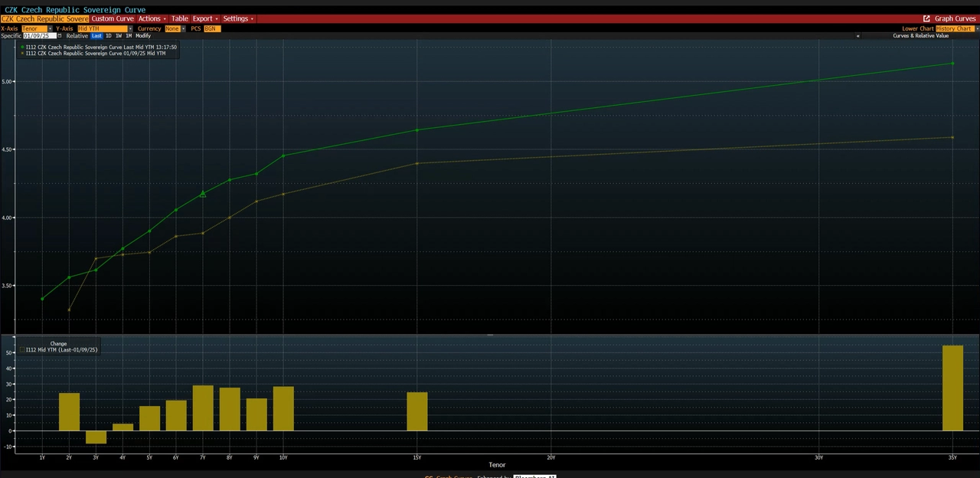Click green legend marker for Last Mid YTM
The height and width of the screenshot is (478, 980).
click(22, 47)
